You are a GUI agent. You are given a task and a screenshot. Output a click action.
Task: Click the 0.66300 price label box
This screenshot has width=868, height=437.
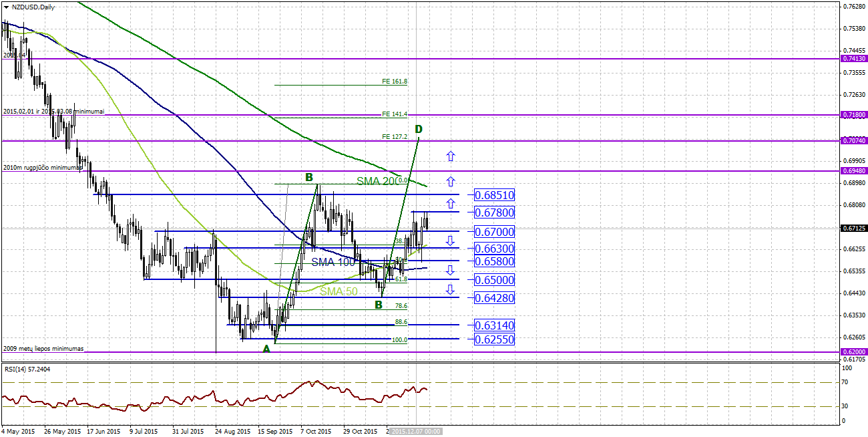tap(494, 249)
